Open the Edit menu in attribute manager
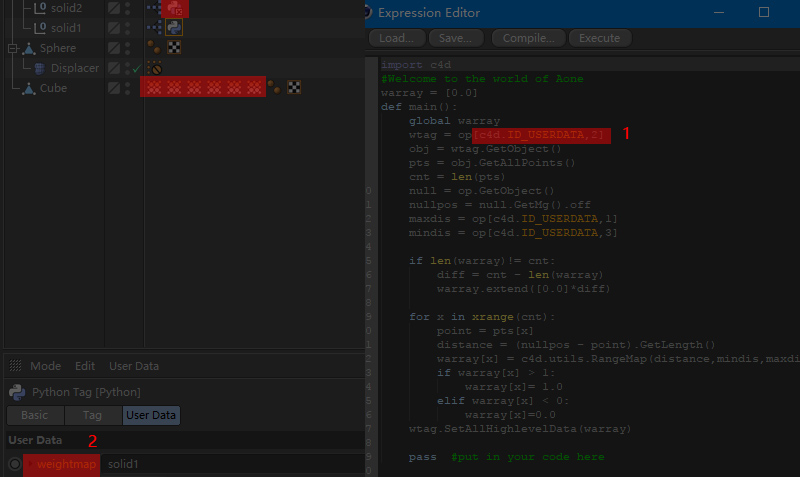The image size is (800, 477). point(85,366)
